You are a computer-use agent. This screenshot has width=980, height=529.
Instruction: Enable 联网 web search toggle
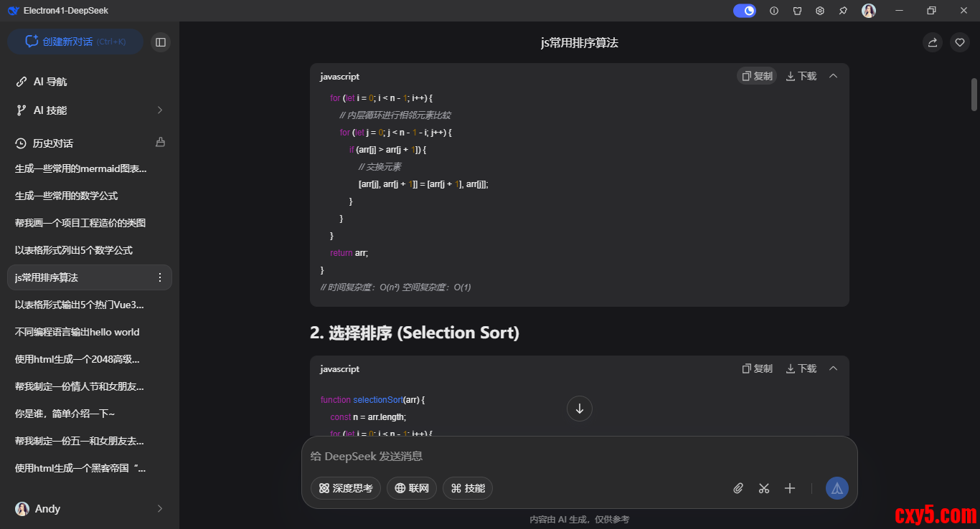coord(412,488)
